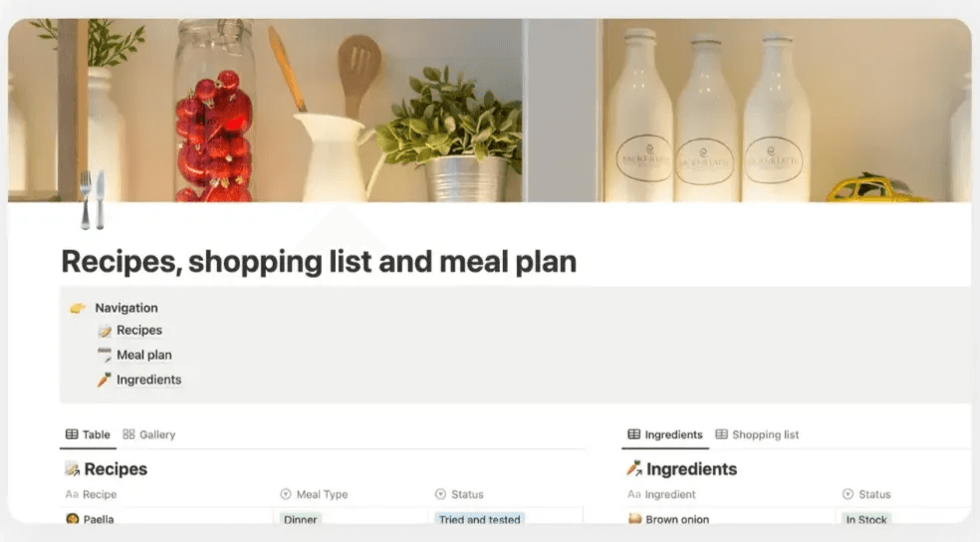Open the Meal plan navigation link

143,355
